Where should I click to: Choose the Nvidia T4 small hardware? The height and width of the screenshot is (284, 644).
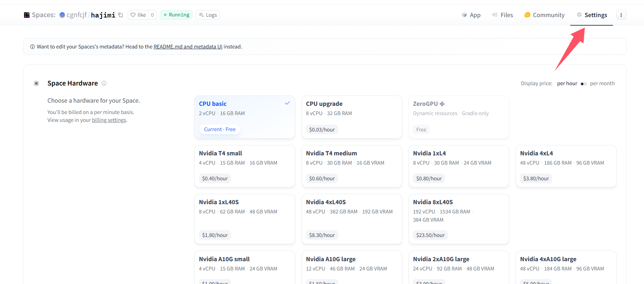(245, 166)
